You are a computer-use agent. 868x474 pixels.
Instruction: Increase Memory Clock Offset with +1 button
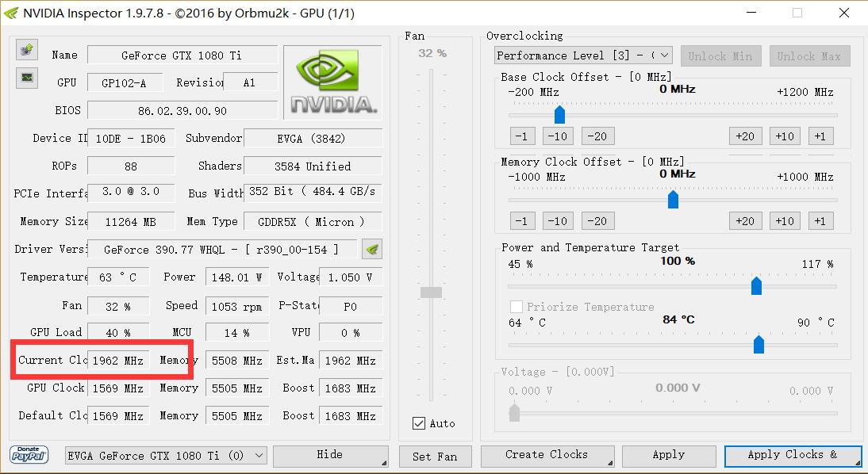(820, 221)
